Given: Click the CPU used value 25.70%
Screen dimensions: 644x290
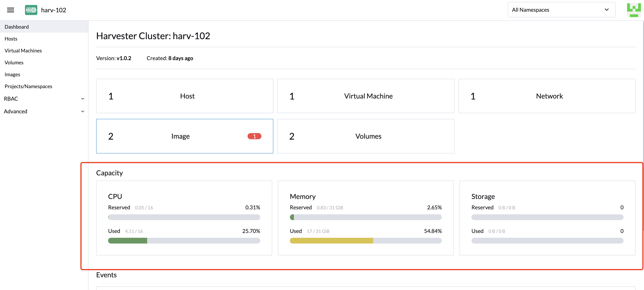Looking at the screenshot, I should coord(251,231).
